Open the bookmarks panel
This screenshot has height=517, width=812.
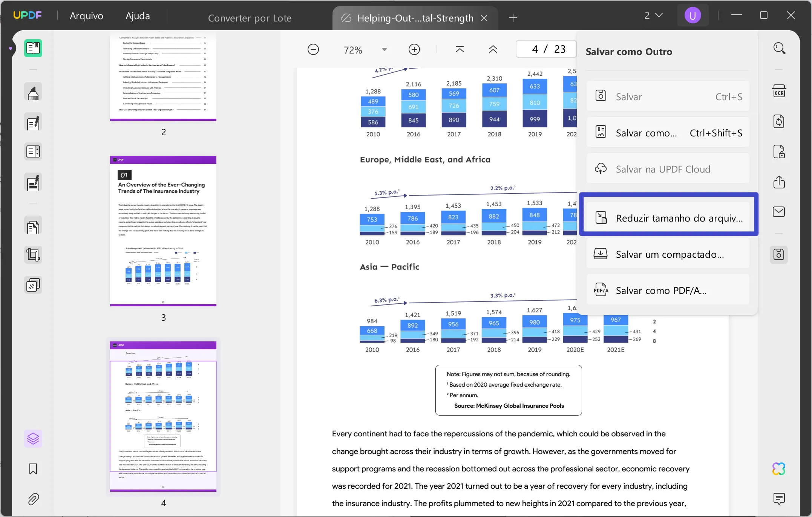(x=33, y=469)
